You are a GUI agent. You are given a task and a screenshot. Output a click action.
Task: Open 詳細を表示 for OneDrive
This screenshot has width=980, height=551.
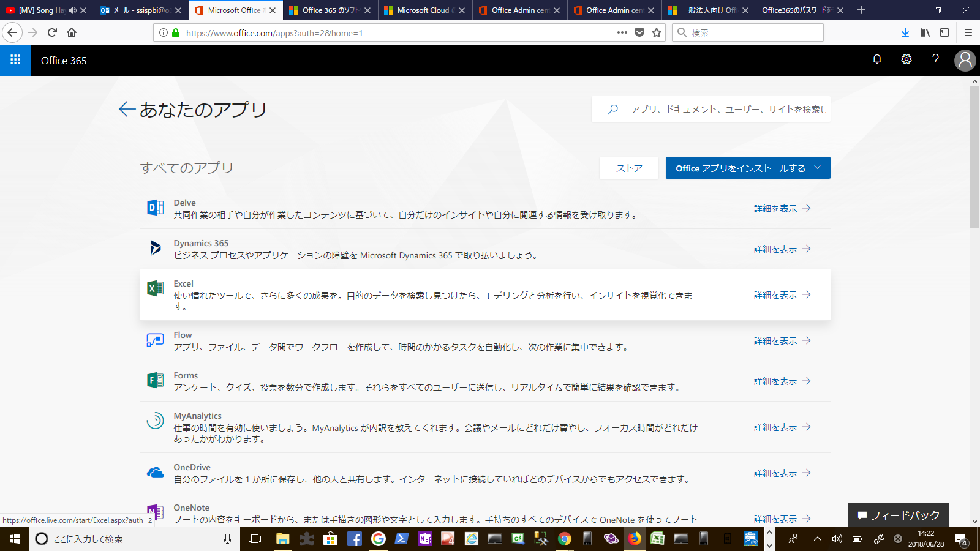pyautogui.click(x=782, y=473)
